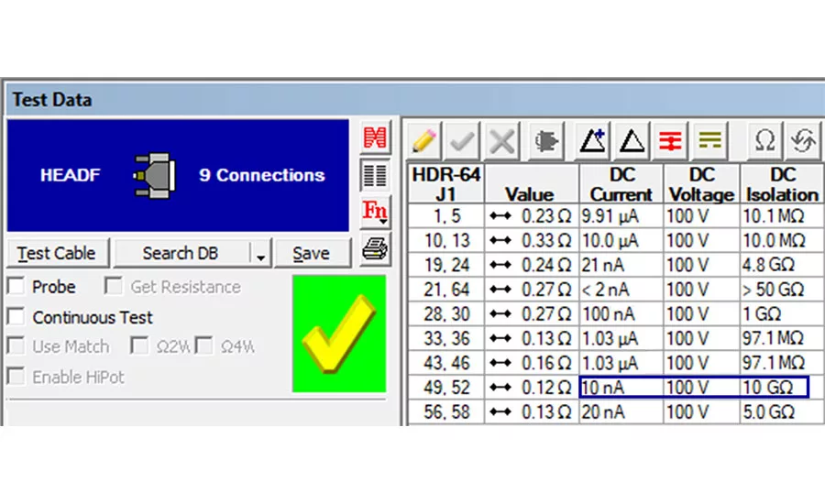Click the DC Voltage column header
825x504 pixels.
(701, 184)
